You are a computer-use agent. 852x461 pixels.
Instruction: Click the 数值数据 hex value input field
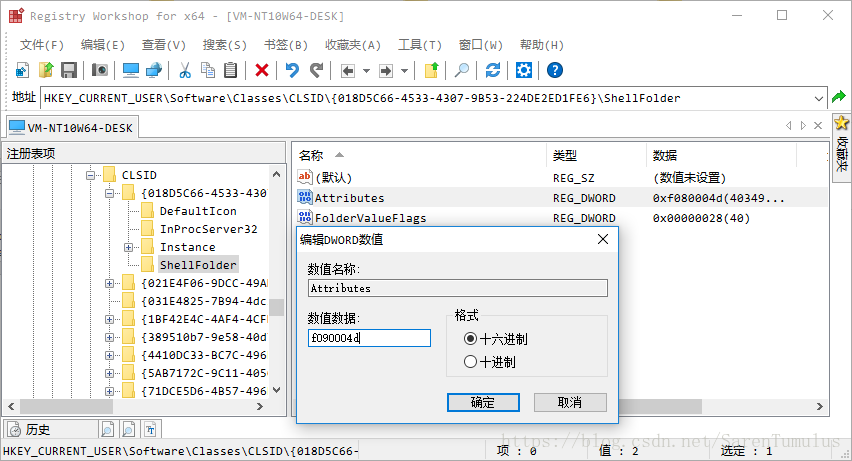tap(369, 338)
